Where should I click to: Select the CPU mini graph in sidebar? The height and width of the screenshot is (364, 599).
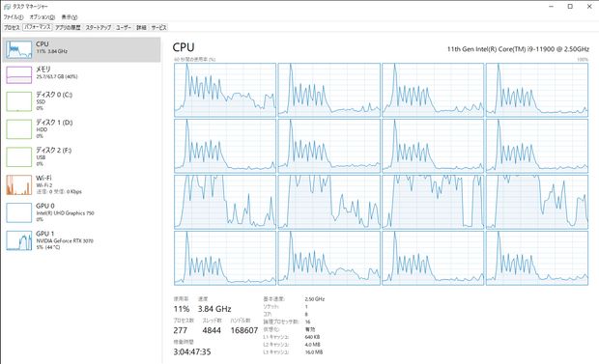(18, 49)
